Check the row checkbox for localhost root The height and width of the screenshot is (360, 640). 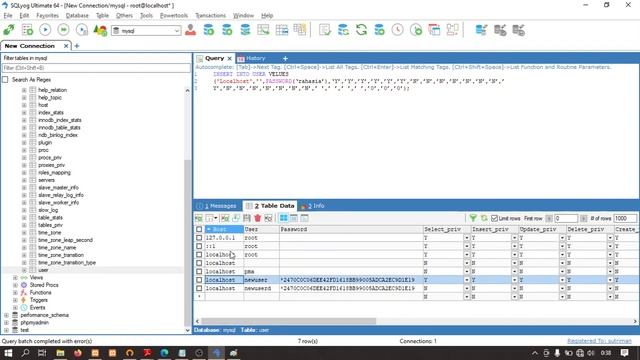199,255
